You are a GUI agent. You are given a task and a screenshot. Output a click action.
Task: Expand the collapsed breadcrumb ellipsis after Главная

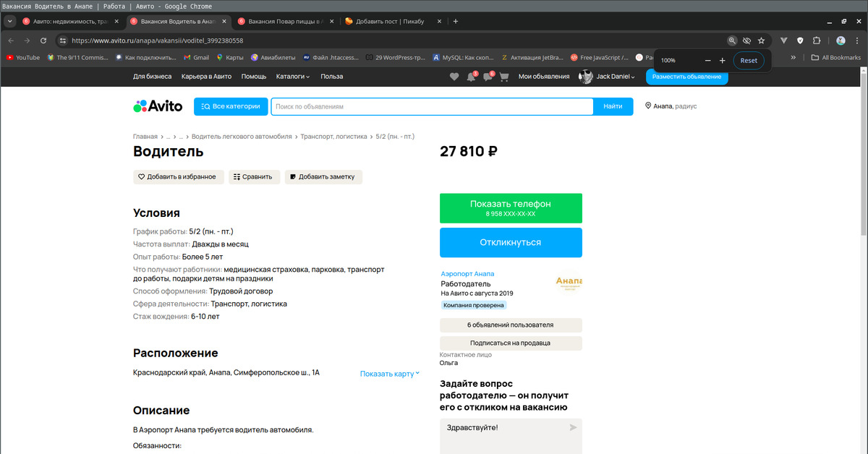pos(168,136)
